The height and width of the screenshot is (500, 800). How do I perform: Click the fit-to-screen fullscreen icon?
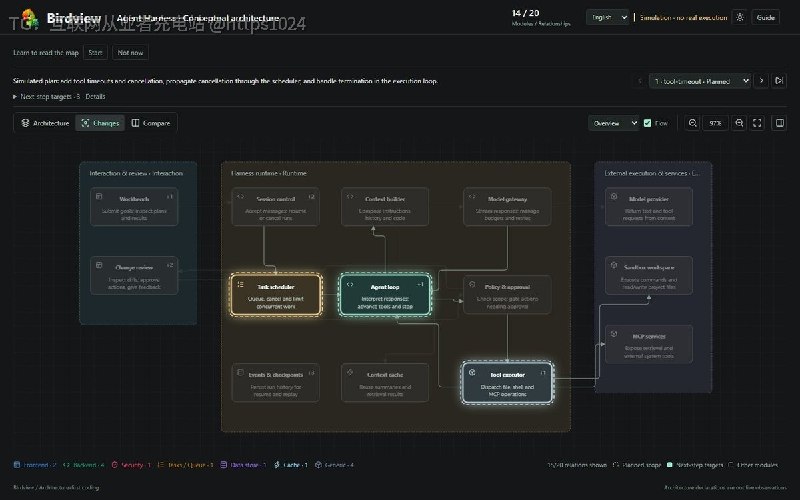758,123
